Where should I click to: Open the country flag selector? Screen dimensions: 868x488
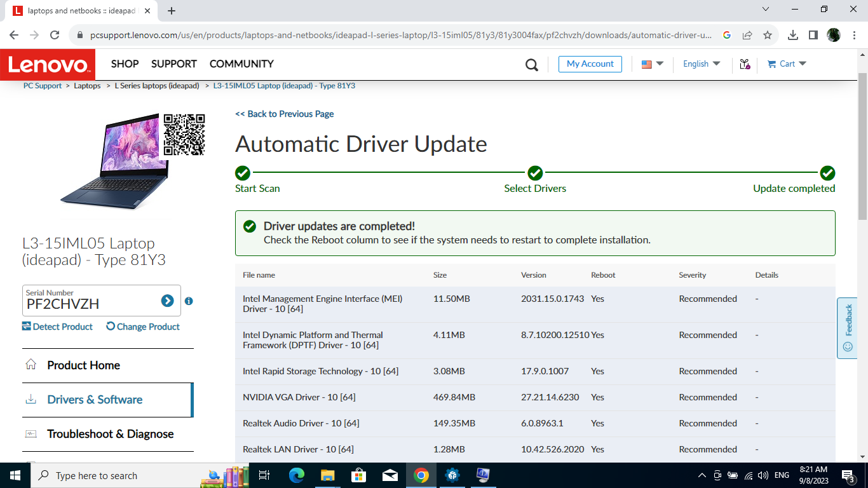coord(653,64)
